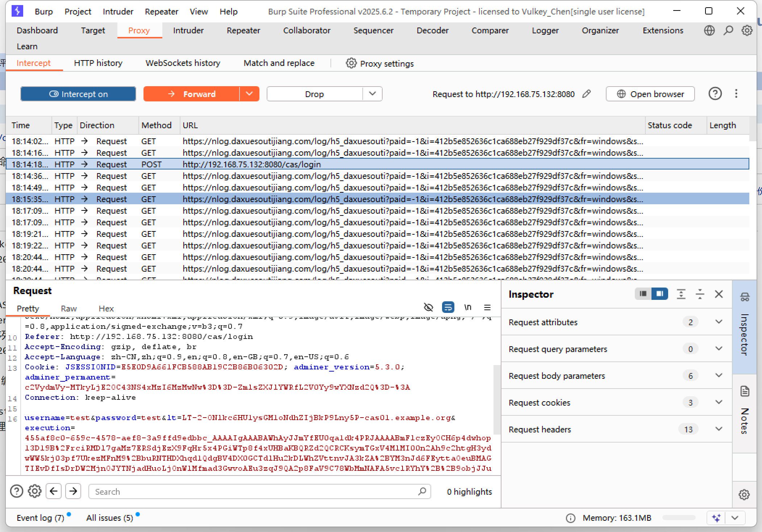Toggle hide non-printable eye-slash icon

[x=428, y=307]
